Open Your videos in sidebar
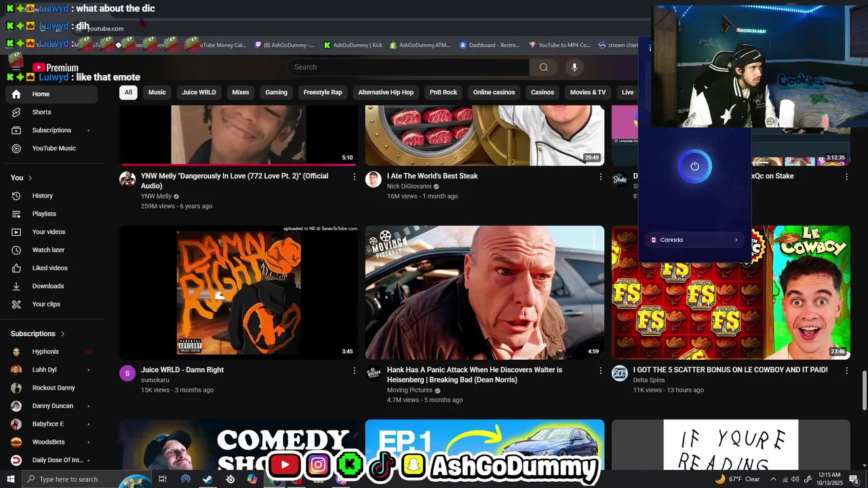Image resolution: width=868 pixels, height=488 pixels. coord(48,232)
